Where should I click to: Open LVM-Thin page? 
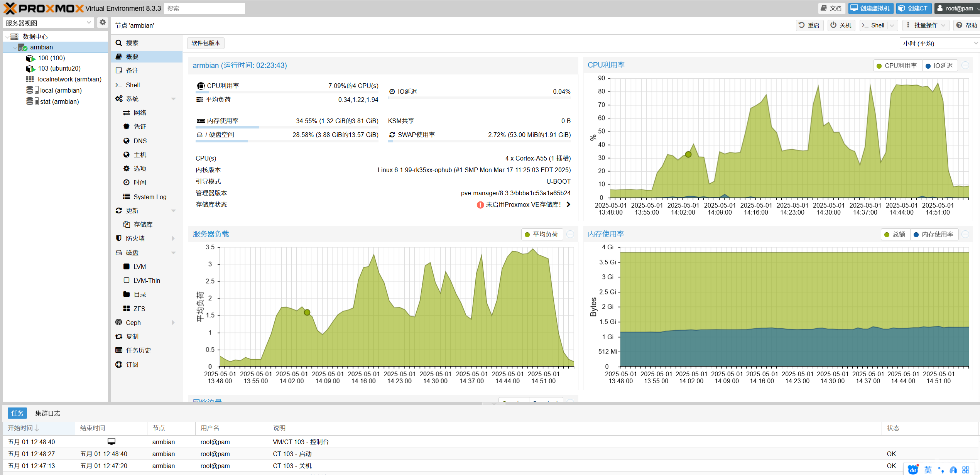pos(147,281)
